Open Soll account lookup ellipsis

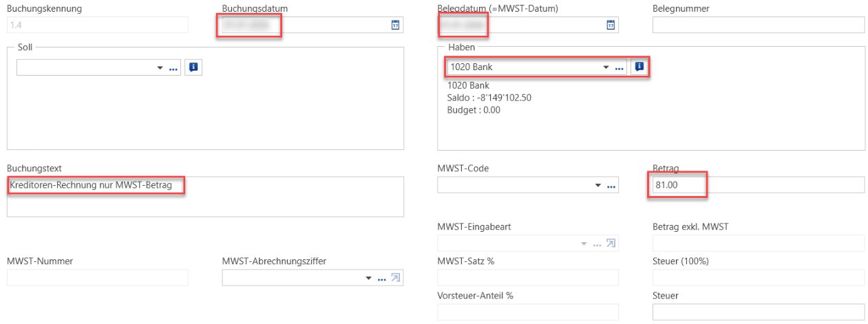point(173,68)
